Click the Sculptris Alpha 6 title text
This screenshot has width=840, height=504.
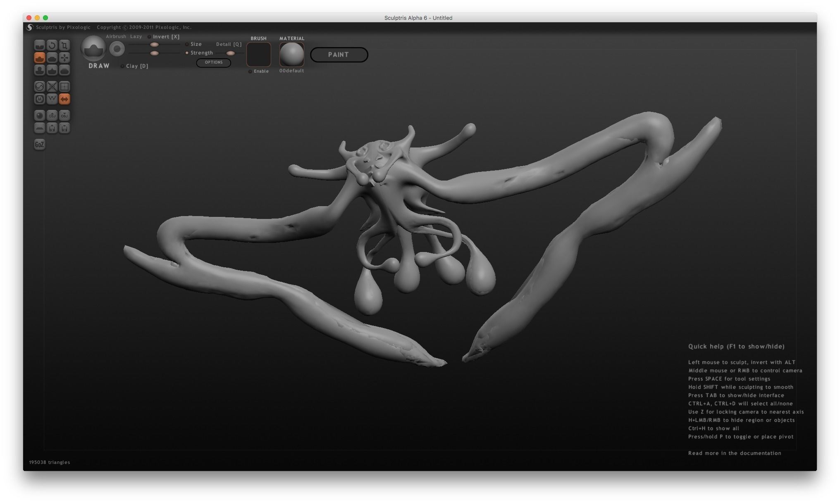click(x=418, y=18)
